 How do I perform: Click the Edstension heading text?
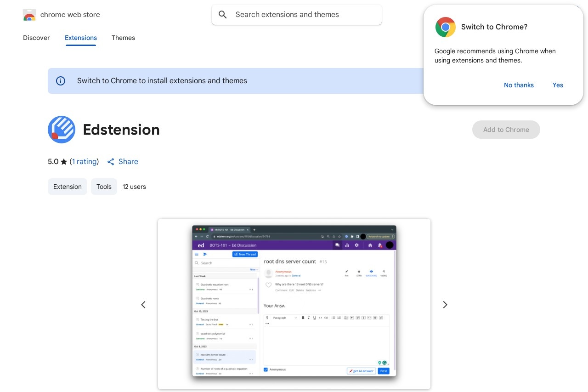tap(121, 130)
